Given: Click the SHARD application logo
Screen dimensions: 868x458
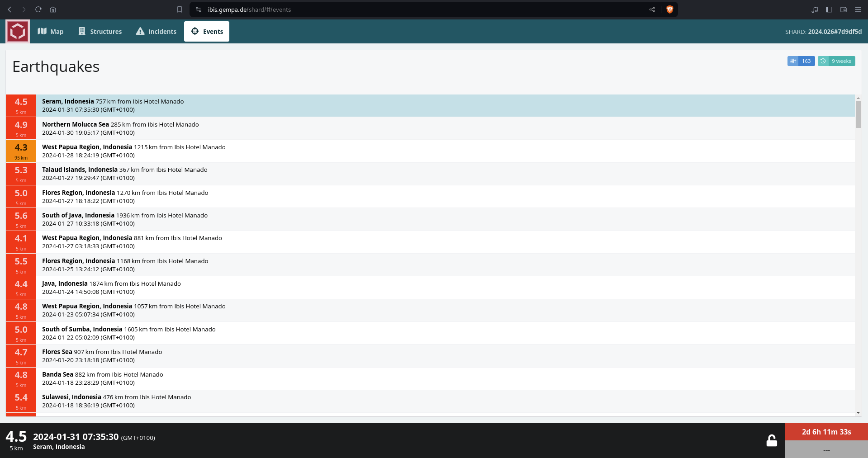Looking at the screenshot, I should [18, 31].
